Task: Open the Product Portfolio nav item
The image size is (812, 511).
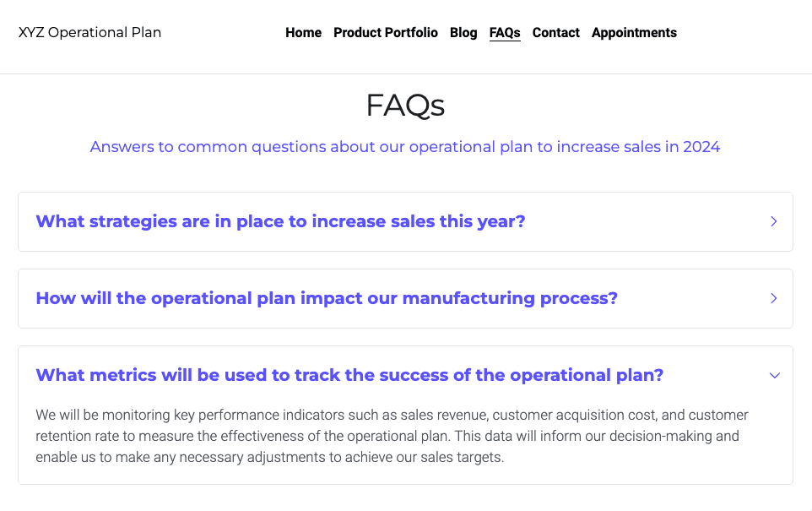Action: click(x=386, y=33)
